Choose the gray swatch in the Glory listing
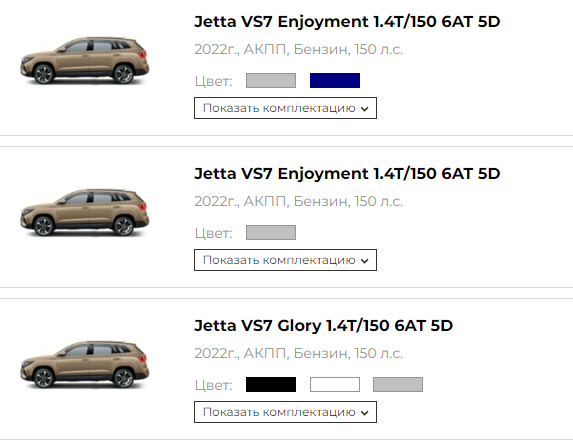This screenshot has width=573, height=444. 398,384
